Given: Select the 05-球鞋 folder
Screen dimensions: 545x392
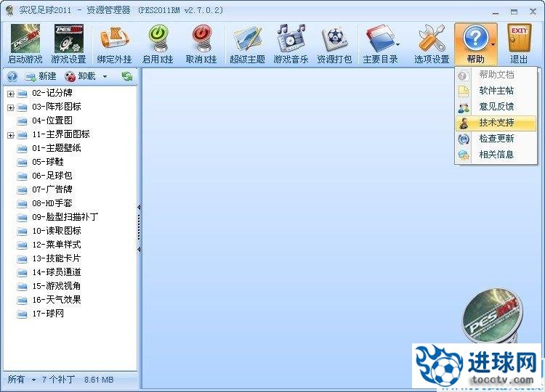Looking at the screenshot, I should pyautogui.click(x=48, y=162).
